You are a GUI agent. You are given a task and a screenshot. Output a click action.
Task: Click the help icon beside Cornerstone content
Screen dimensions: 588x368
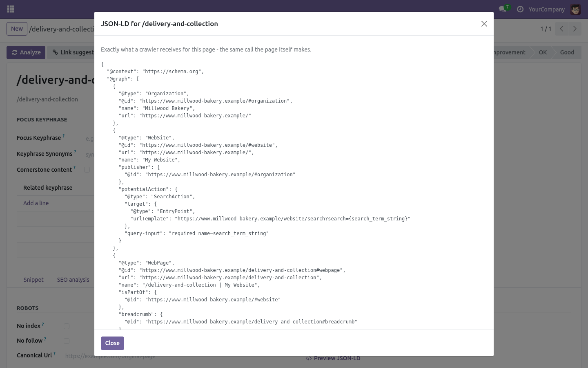coord(74,168)
